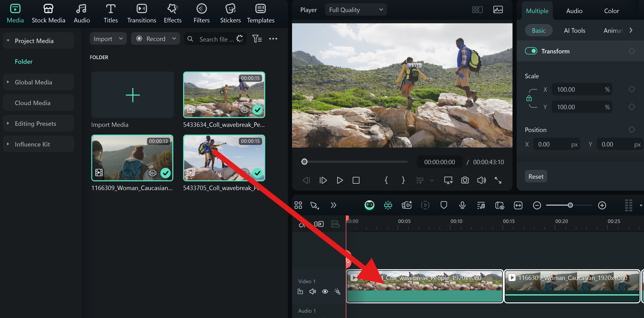Toggle the timeline auto link icon

(319, 224)
